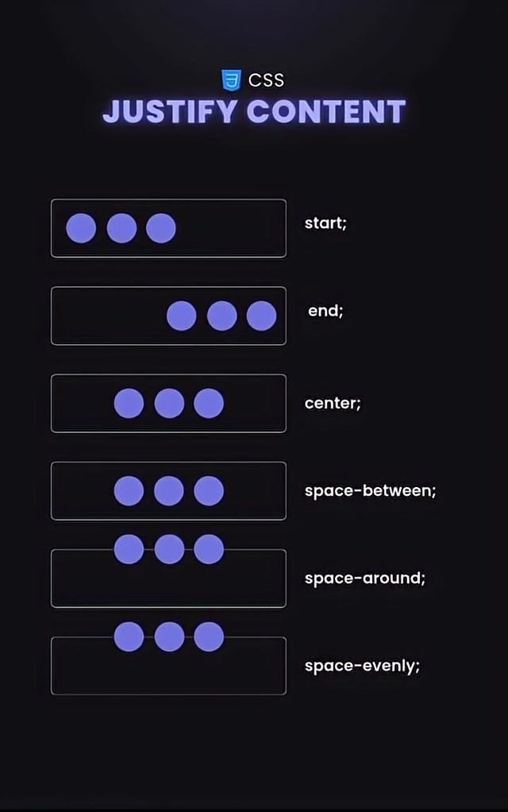
Task: Select the end; label
Action: [x=325, y=311]
